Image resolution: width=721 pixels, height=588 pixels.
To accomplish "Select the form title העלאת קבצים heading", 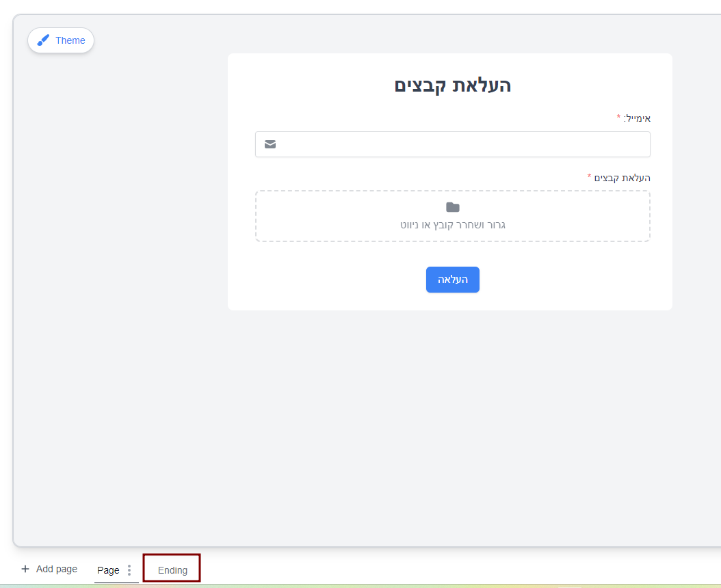I will click(x=453, y=85).
